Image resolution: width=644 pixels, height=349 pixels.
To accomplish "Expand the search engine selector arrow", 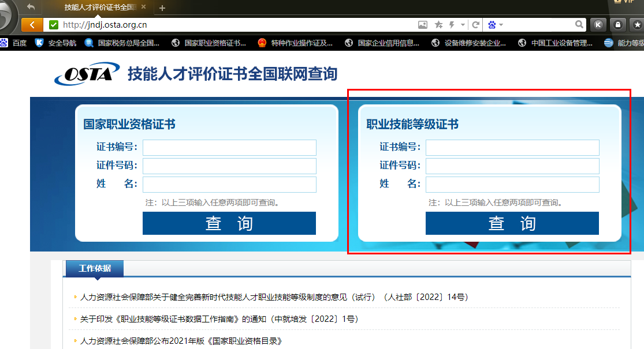I will (x=501, y=25).
